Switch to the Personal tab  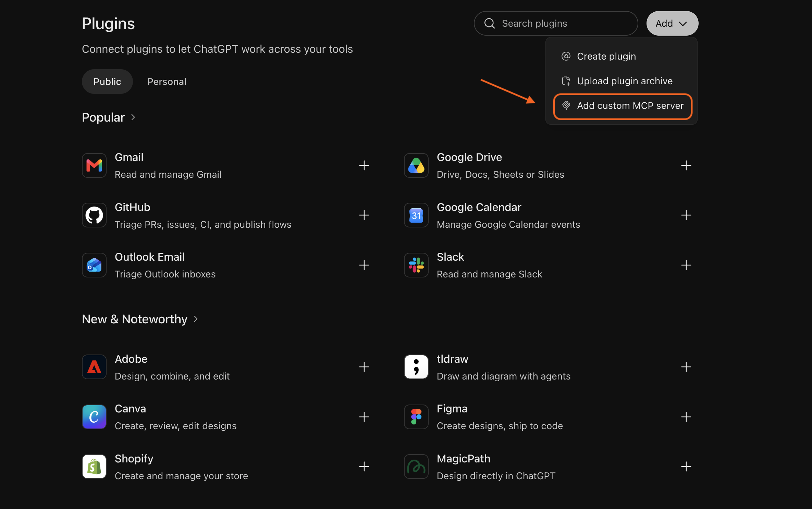click(167, 82)
